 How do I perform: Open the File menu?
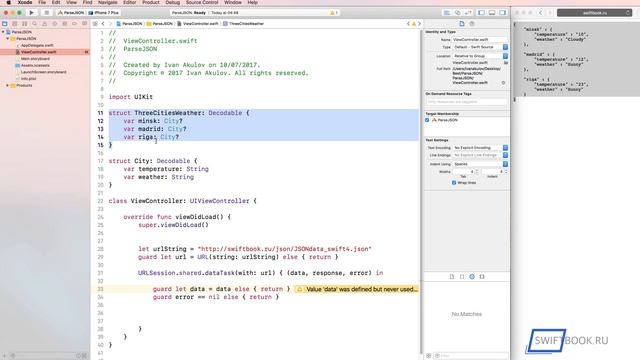pyautogui.click(x=42, y=2)
